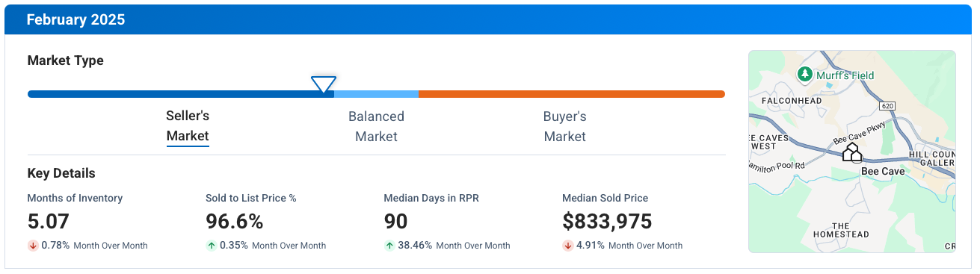Viewport: 980px width, 274px height.
Task: Click the Market Type heading
Action: [66, 60]
